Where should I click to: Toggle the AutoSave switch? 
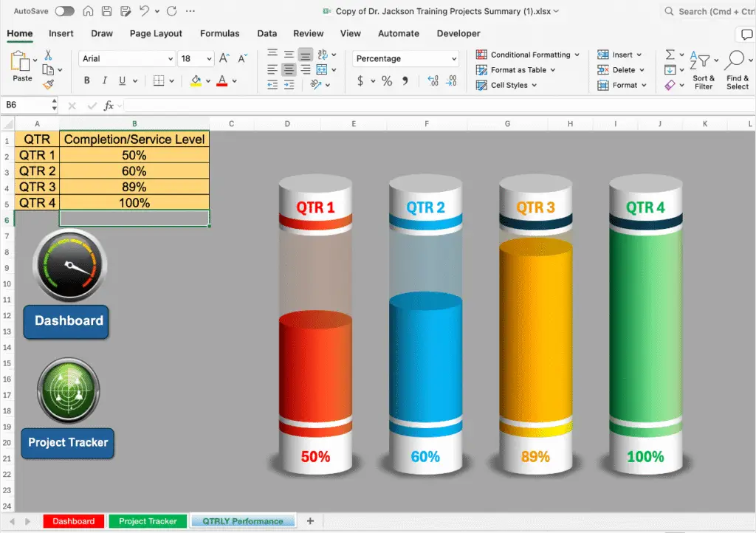click(x=64, y=11)
